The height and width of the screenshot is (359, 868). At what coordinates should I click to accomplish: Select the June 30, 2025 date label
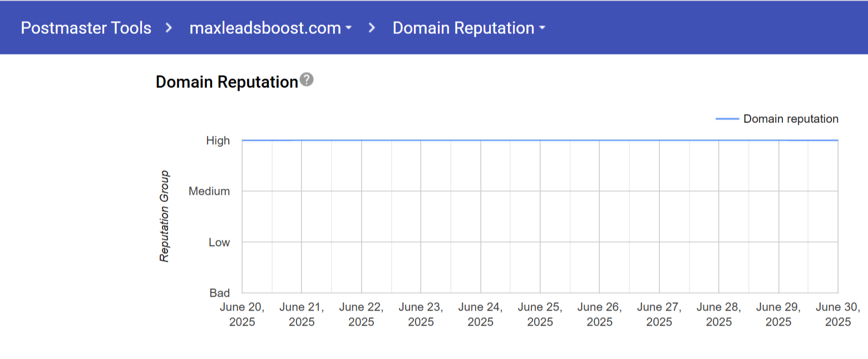pos(837,314)
